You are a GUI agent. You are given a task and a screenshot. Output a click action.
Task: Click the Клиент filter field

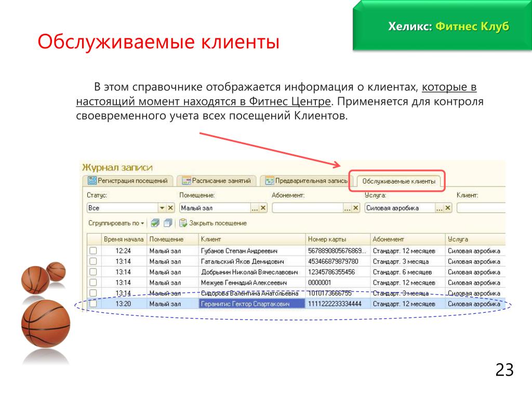(481, 208)
